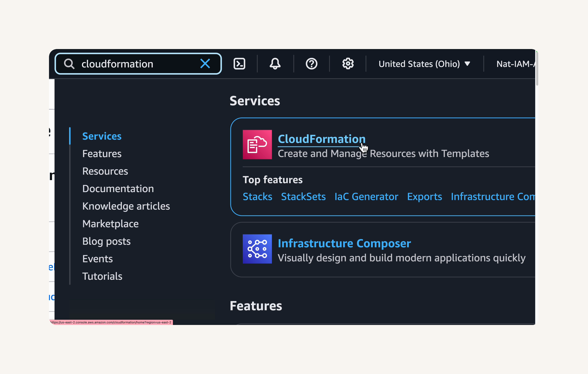588x374 pixels.
Task: Select Services in the results sidebar
Action: click(102, 136)
